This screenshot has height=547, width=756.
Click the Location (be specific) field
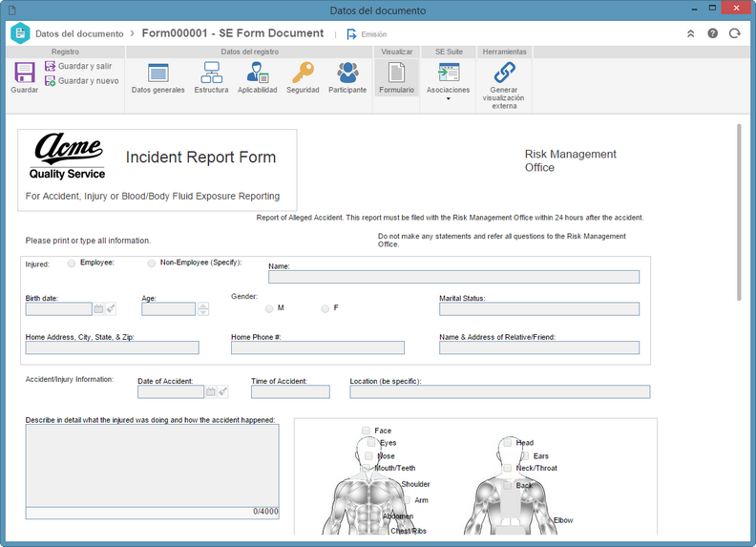[499, 391]
